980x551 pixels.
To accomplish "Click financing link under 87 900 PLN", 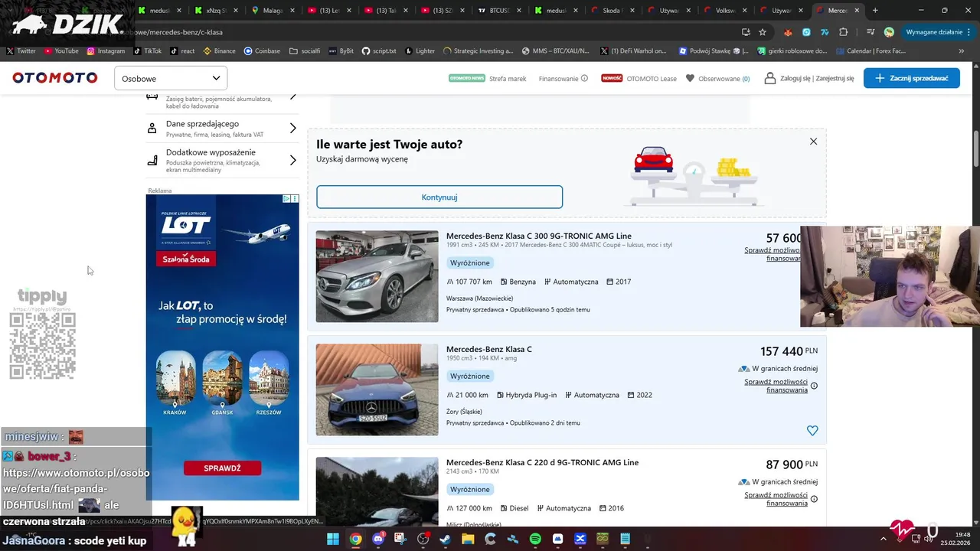I will pyautogui.click(x=776, y=499).
